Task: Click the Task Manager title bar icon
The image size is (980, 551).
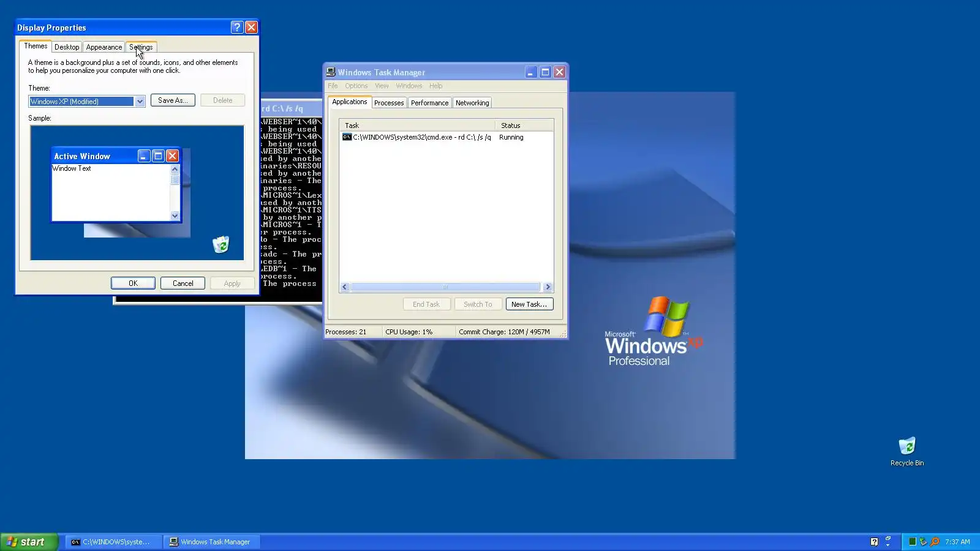Action: click(x=331, y=72)
